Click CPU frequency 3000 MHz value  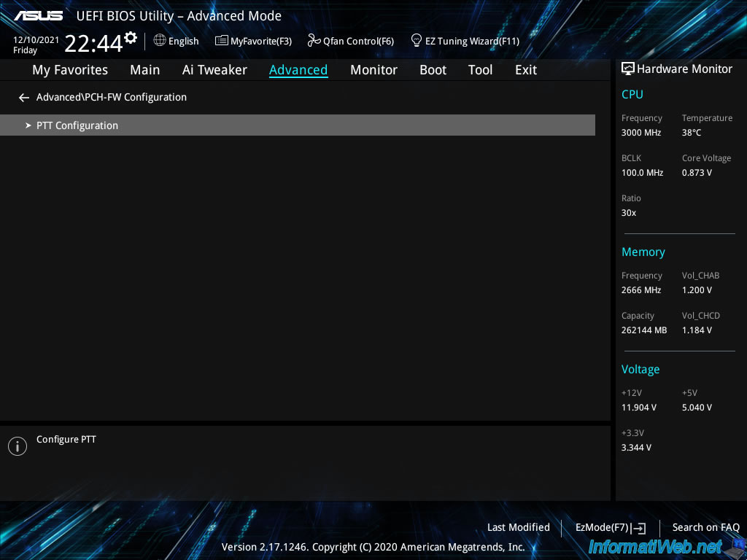tap(640, 133)
